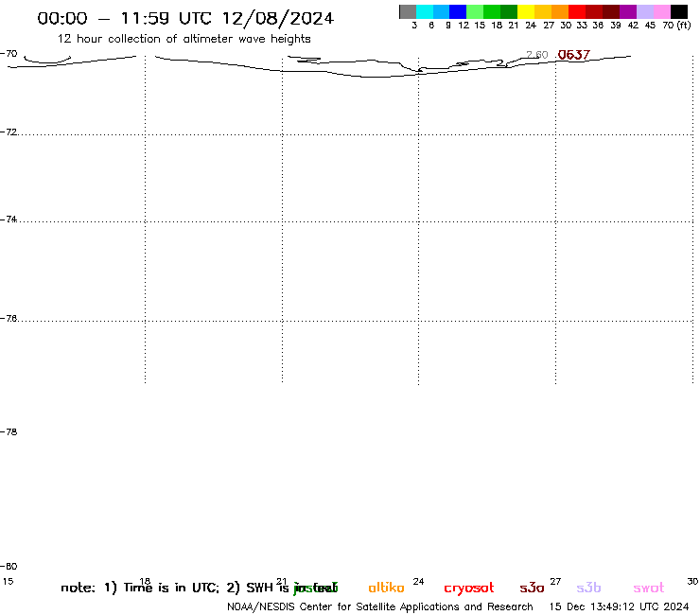Click the '15 Dec 13:49:12 UTC 2024' timestamp
Viewport: 700px width, 615px height.
pos(619,607)
